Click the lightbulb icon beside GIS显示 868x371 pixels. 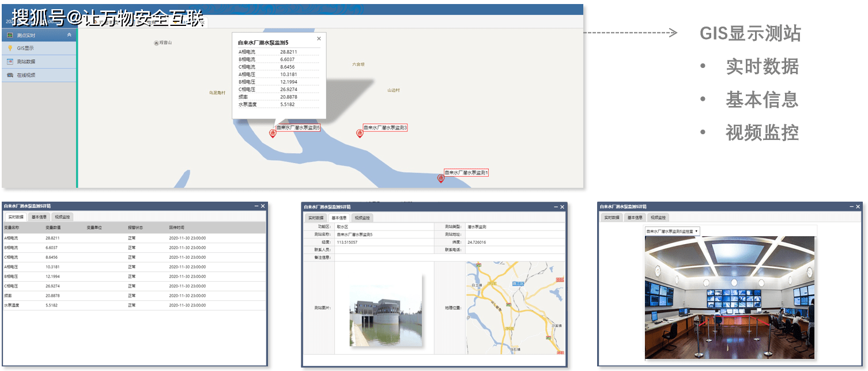pyautogui.click(x=10, y=48)
